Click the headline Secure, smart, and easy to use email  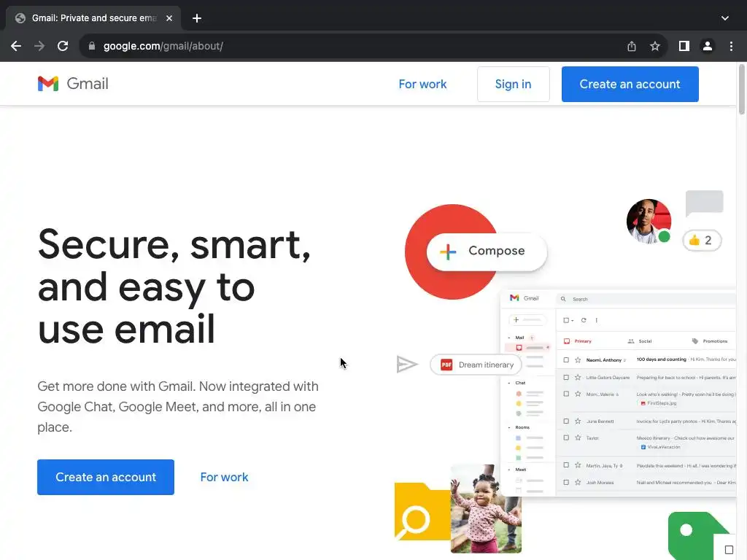(x=174, y=286)
